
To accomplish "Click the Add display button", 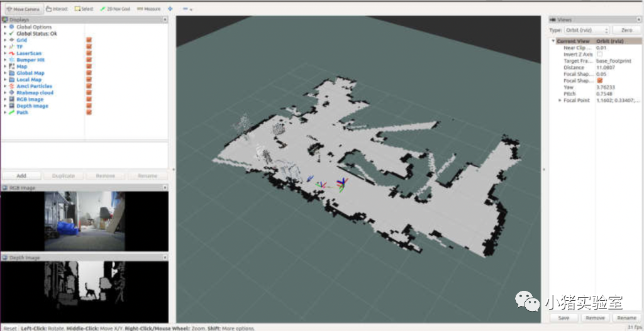I will [x=21, y=175].
